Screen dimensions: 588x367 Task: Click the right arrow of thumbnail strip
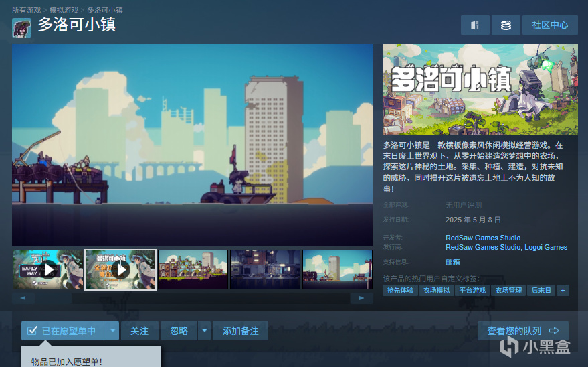pyautogui.click(x=361, y=298)
